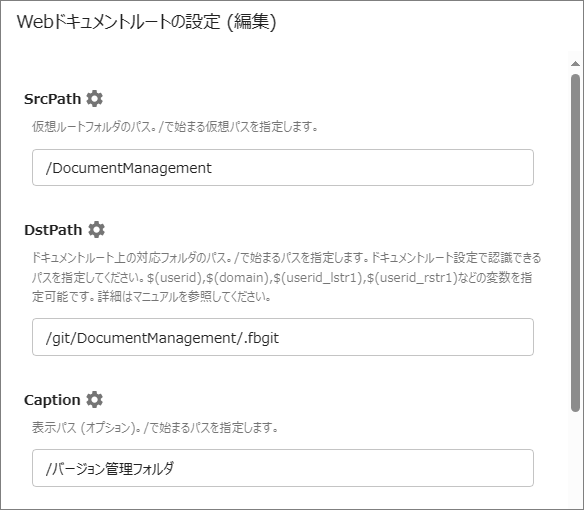584x510 pixels.
Task: Click the $(userid_rstr1) variable text
Action: coord(412,278)
